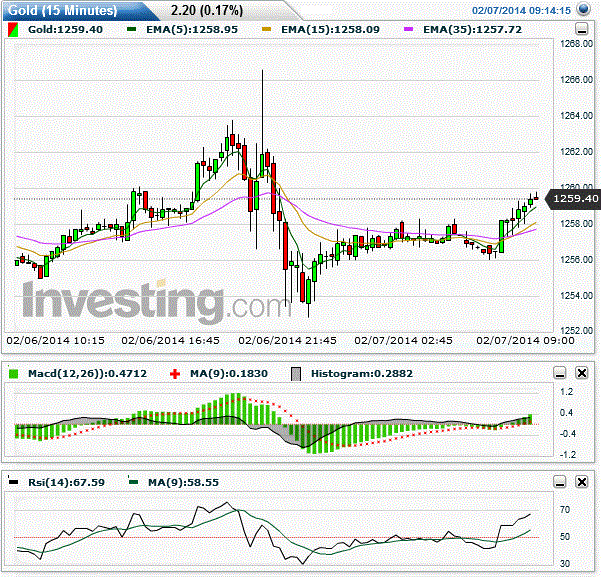Click the latest candlestick at chart's right edge
Viewport: 601px width, 577px height.
[x=537, y=197]
